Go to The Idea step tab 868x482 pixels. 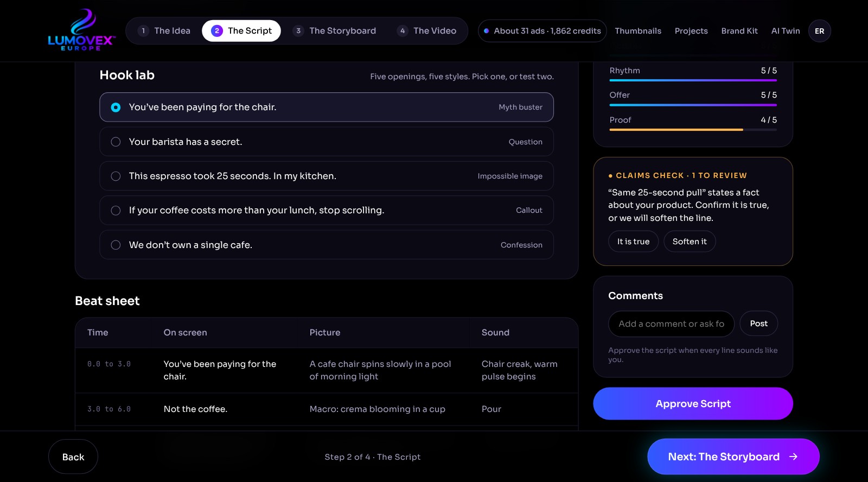(x=164, y=31)
